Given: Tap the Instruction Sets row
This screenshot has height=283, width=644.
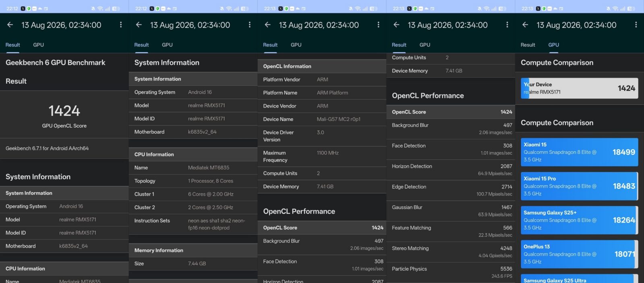Looking at the screenshot, I should click(x=193, y=224).
